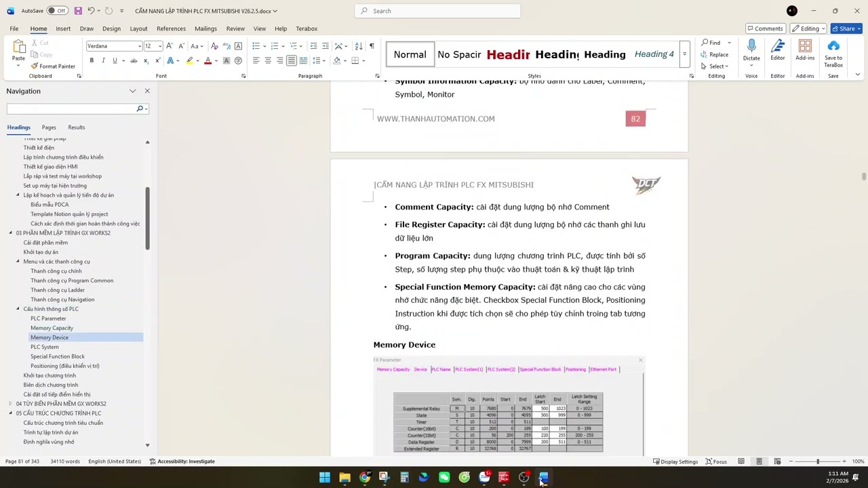Open File Explorer from taskbar
The height and width of the screenshot is (488, 868).
tap(344, 478)
